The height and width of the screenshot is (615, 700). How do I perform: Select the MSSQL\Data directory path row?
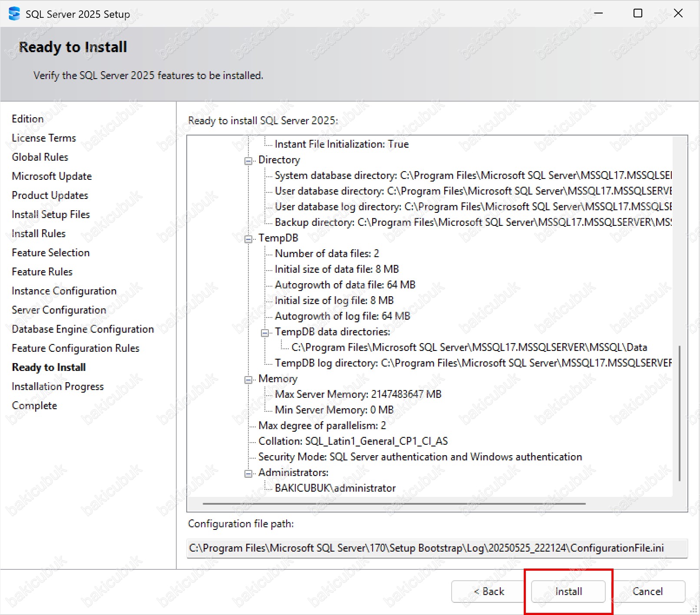[469, 347]
